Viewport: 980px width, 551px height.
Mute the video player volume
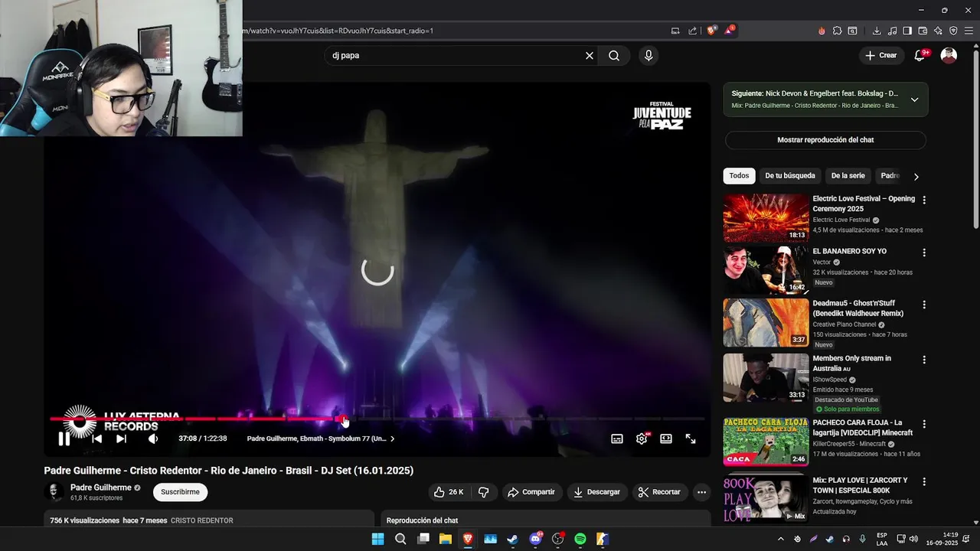point(153,439)
